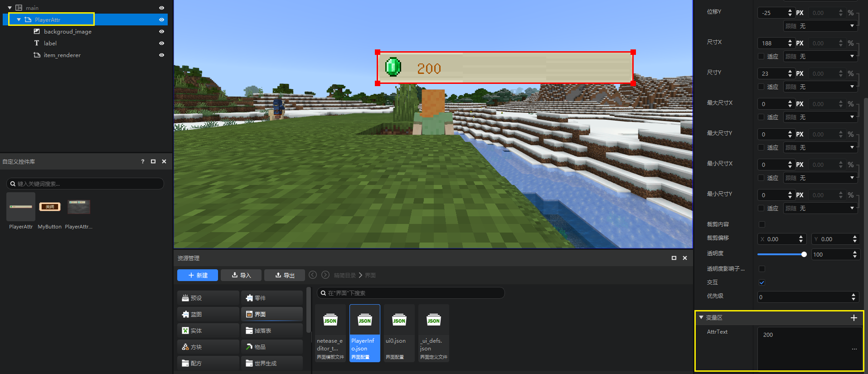Viewport: 868px width, 374px height.
Task: Go back in resource navigation
Action: pyautogui.click(x=313, y=275)
